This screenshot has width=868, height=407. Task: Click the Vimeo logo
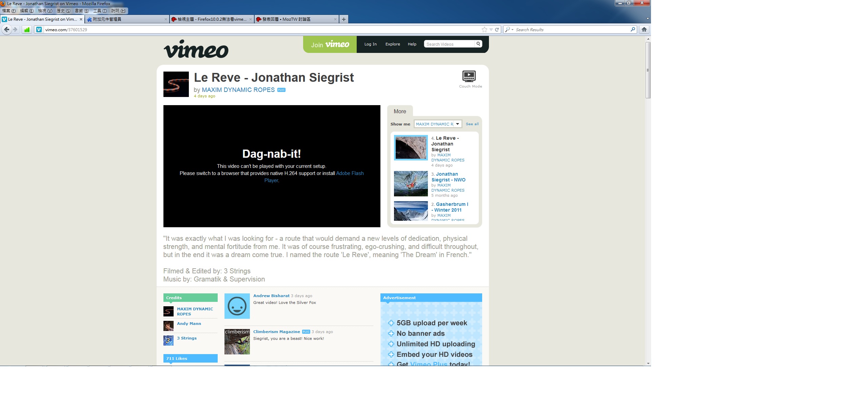(x=196, y=49)
